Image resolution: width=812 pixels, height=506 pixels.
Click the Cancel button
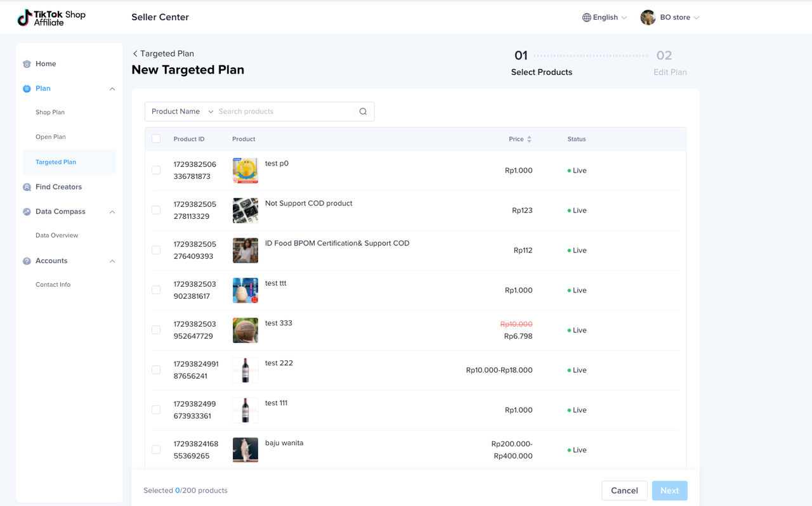pyautogui.click(x=624, y=490)
